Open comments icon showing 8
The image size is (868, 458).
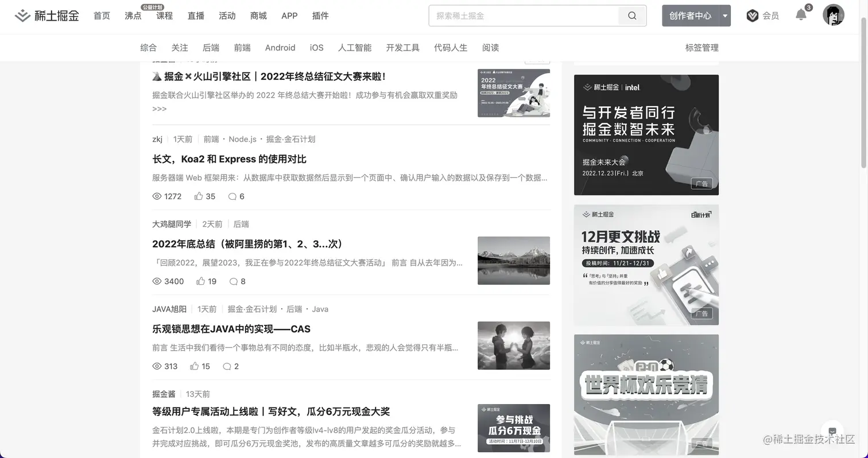tap(234, 281)
